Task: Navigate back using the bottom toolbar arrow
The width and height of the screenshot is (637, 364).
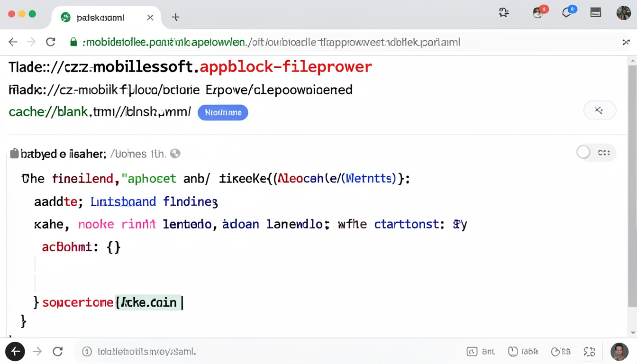Action: 15,351
